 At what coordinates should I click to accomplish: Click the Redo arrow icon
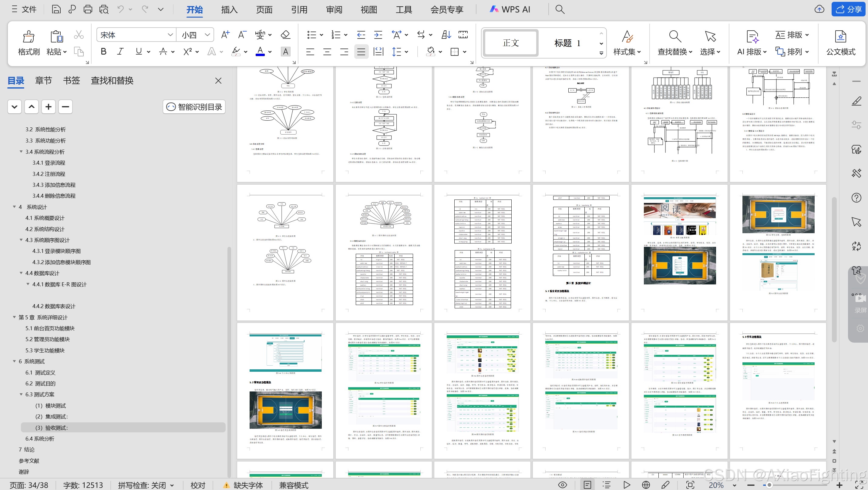click(x=145, y=9)
